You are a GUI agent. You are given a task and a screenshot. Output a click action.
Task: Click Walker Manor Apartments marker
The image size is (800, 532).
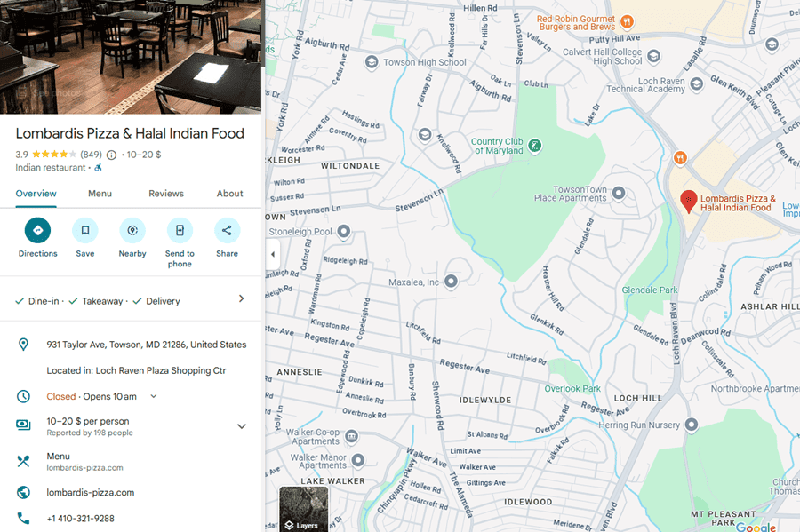[x=358, y=460]
